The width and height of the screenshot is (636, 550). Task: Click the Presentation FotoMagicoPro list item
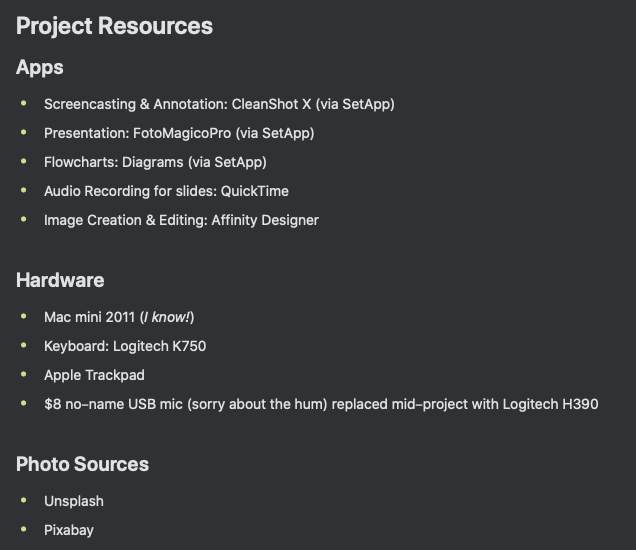point(179,133)
